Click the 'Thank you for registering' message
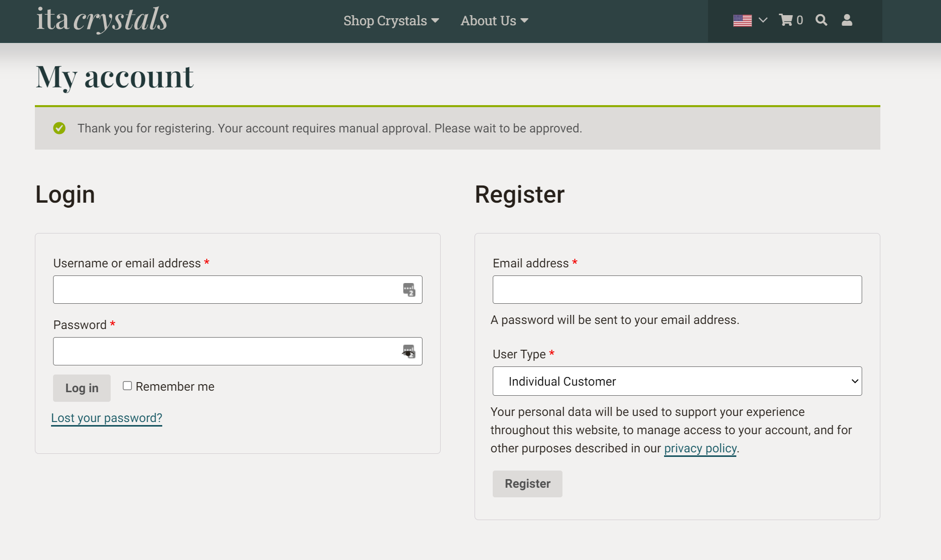 330,128
